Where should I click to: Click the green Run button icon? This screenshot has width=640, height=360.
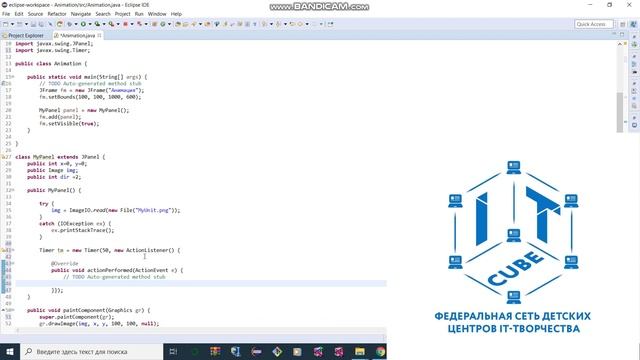tap(83, 24)
